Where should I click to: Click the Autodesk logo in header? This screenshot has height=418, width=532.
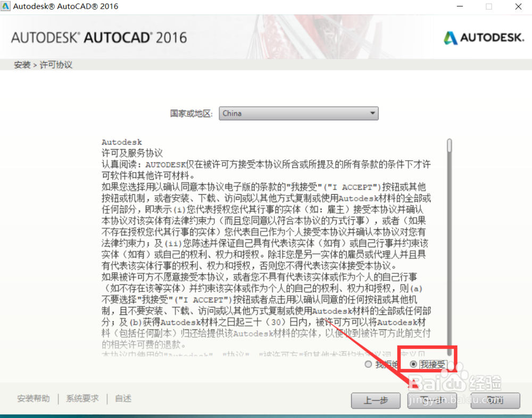coord(484,38)
